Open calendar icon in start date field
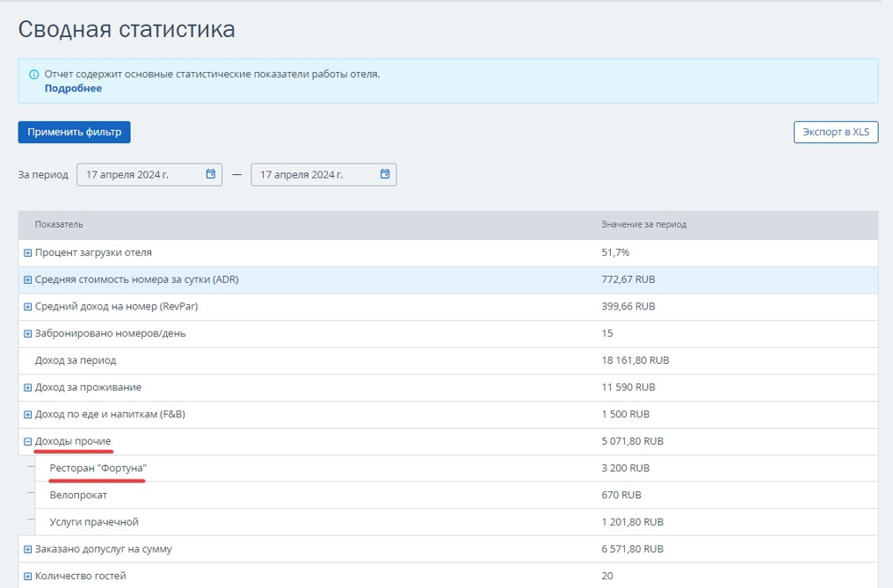The height and width of the screenshot is (588, 893). tap(211, 174)
